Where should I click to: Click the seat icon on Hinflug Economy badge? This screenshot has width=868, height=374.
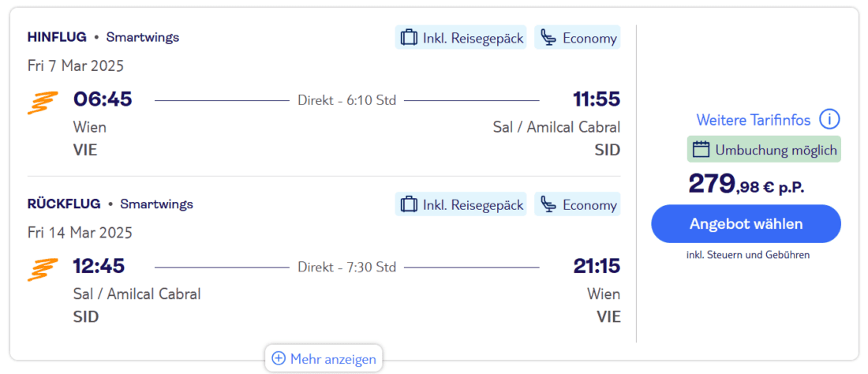548,38
